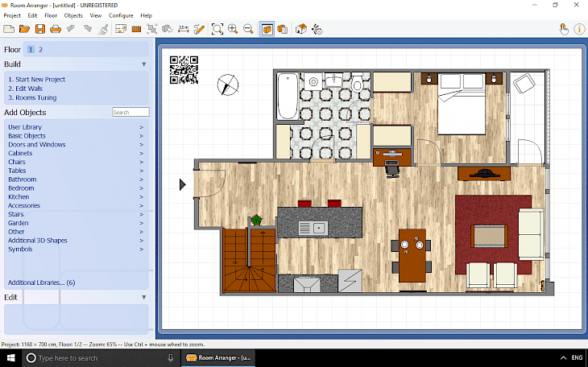
Task: Click the Room Arranger taskbar button
Action: tap(218, 358)
